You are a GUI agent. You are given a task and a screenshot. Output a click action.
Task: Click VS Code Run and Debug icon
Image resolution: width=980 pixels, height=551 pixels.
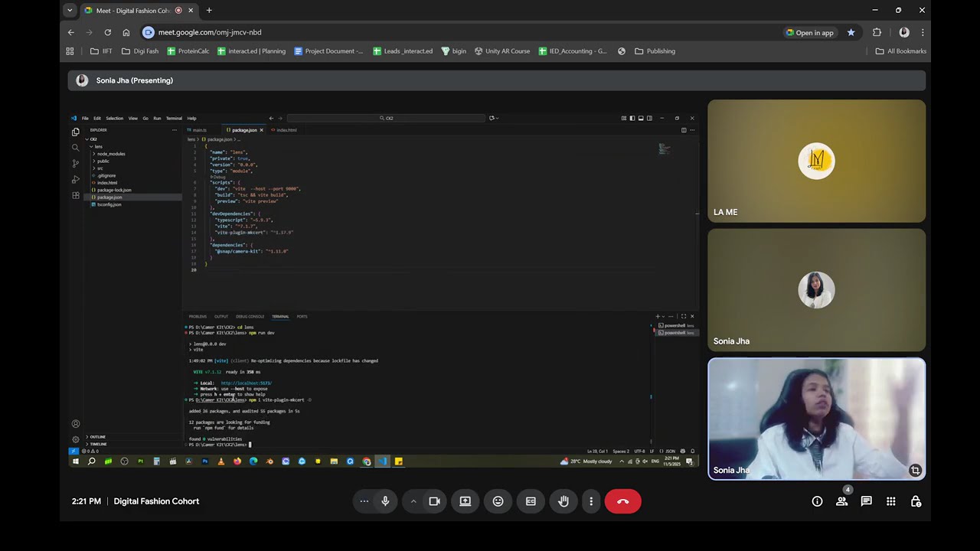[x=75, y=179]
